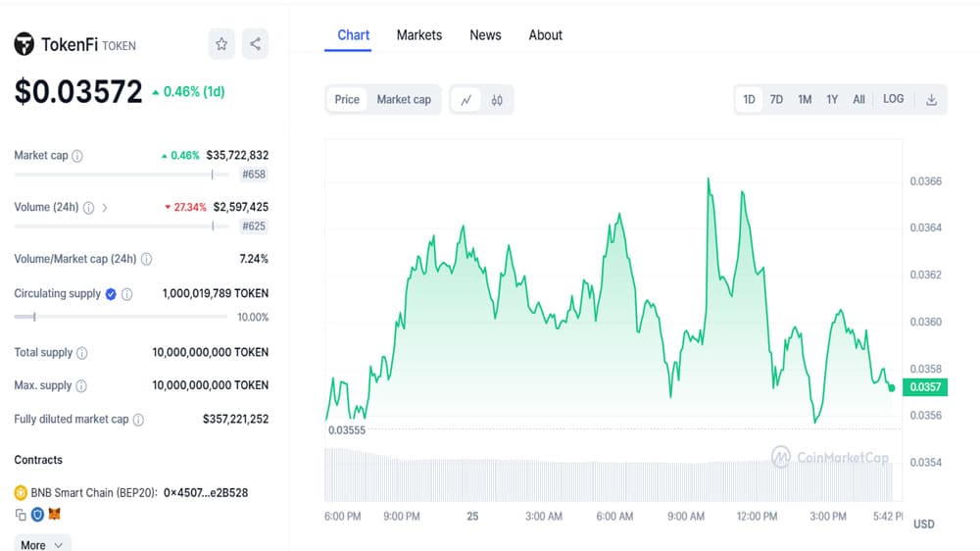
Task: Click the blue shield icon under contract
Action: [x=37, y=515]
